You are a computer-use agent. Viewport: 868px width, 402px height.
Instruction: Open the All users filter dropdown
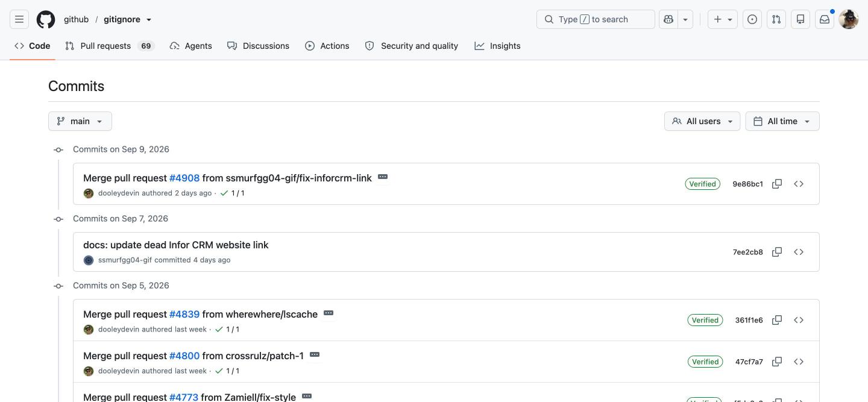(702, 121)
